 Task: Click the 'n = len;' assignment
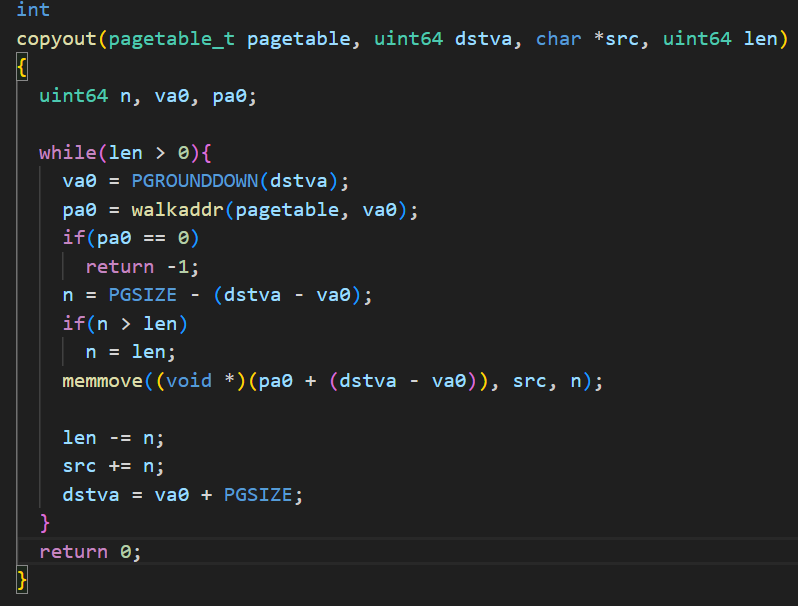point(131,352)
